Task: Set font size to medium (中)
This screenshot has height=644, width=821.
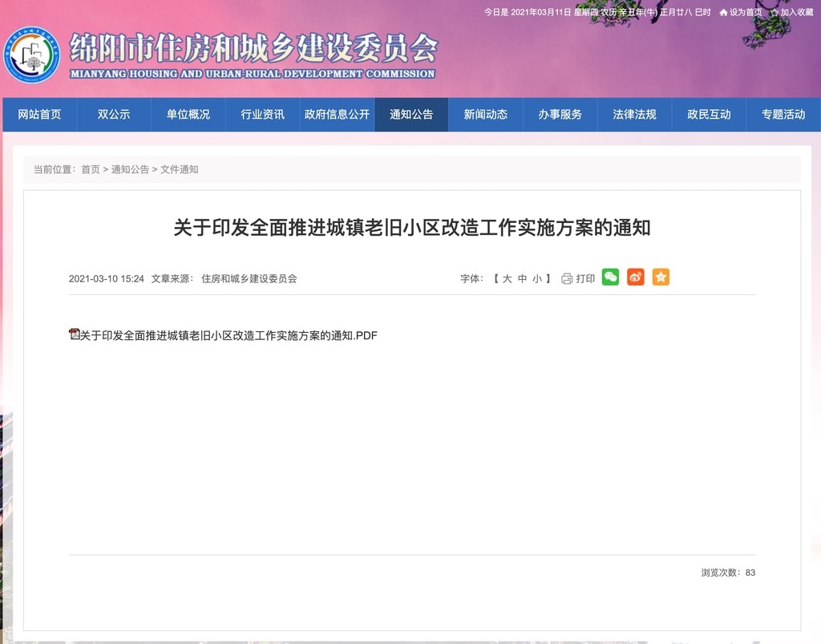Action: [522, 279]
